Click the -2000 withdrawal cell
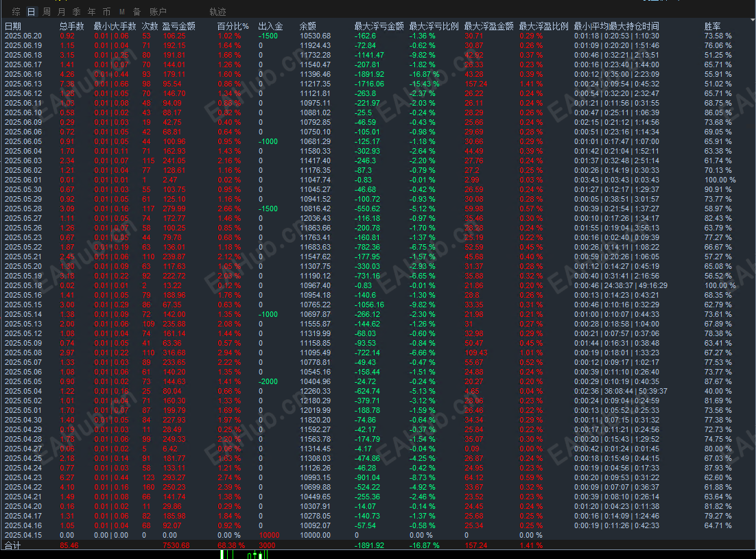Viewport: 756px width, 559px height. (268, 381)
